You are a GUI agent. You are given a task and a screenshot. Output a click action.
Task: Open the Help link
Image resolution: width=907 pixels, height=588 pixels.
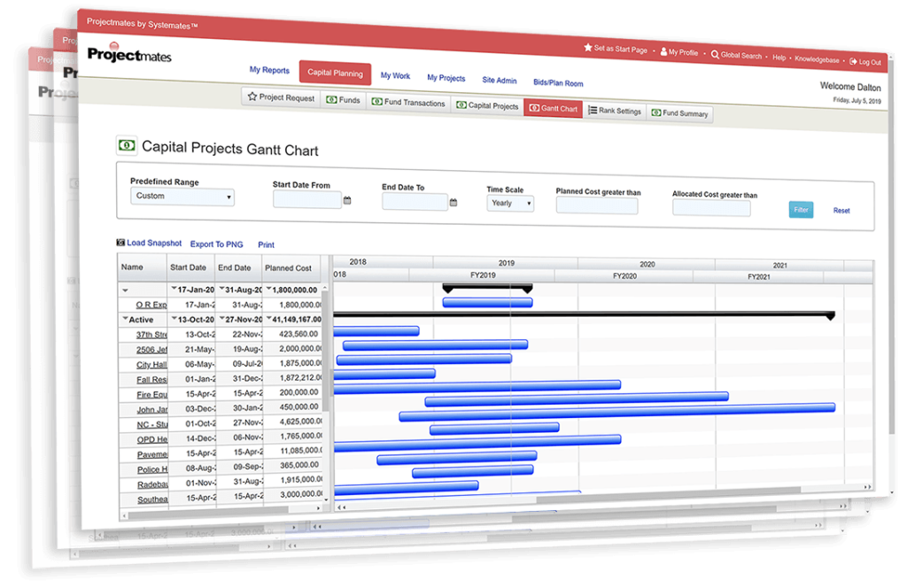(x=779, y=58)
